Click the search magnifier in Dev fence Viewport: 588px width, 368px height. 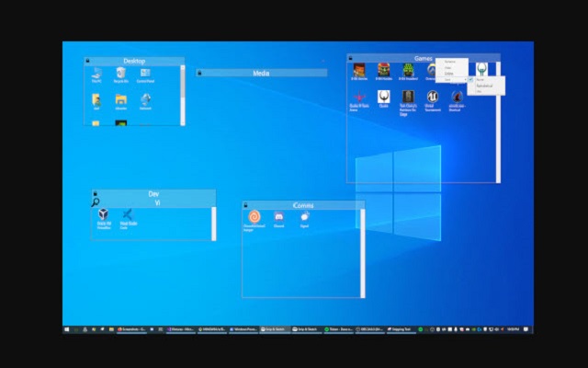click(x=96, y=202)
